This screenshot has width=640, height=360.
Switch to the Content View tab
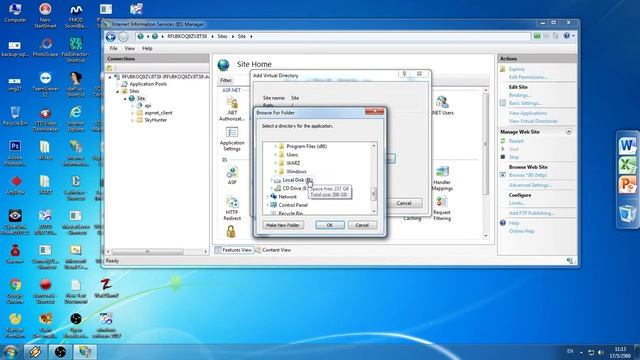tap(273, 250)
